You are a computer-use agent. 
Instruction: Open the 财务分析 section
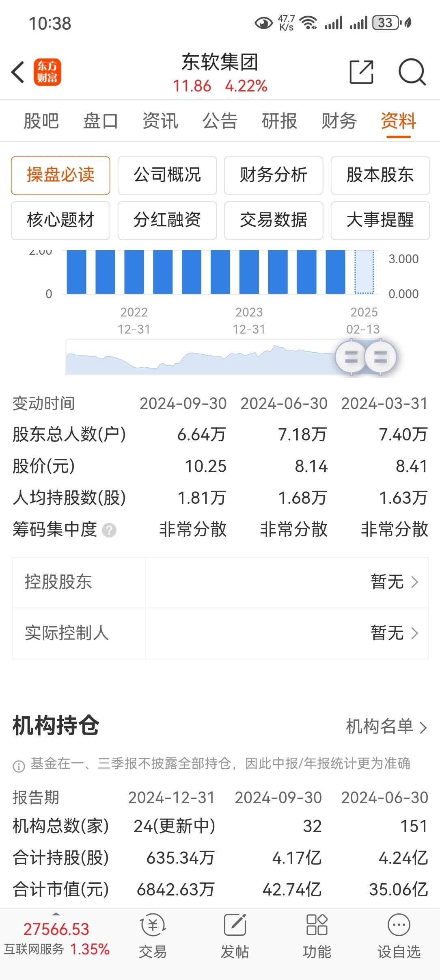pyautogui.click(x=274, y=176)
